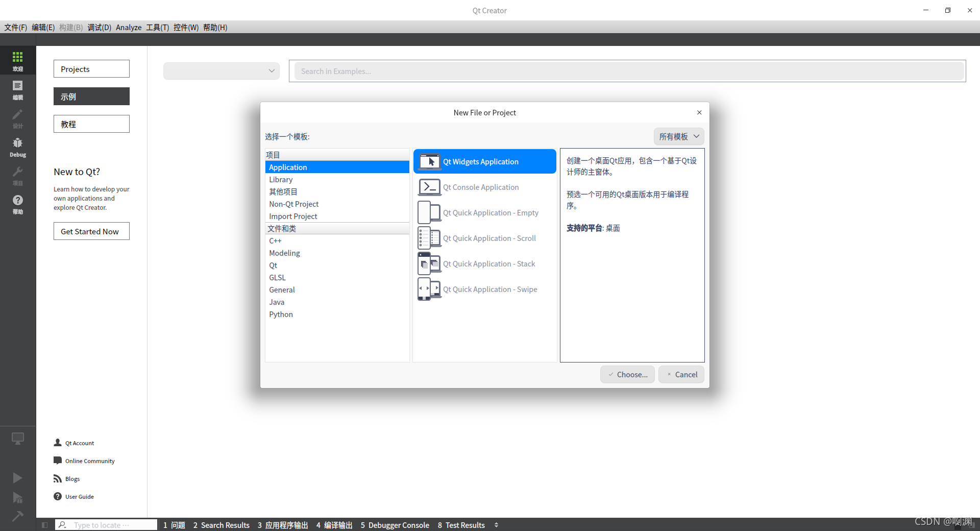Click the Projects button on Welcome page

(91, 69)
